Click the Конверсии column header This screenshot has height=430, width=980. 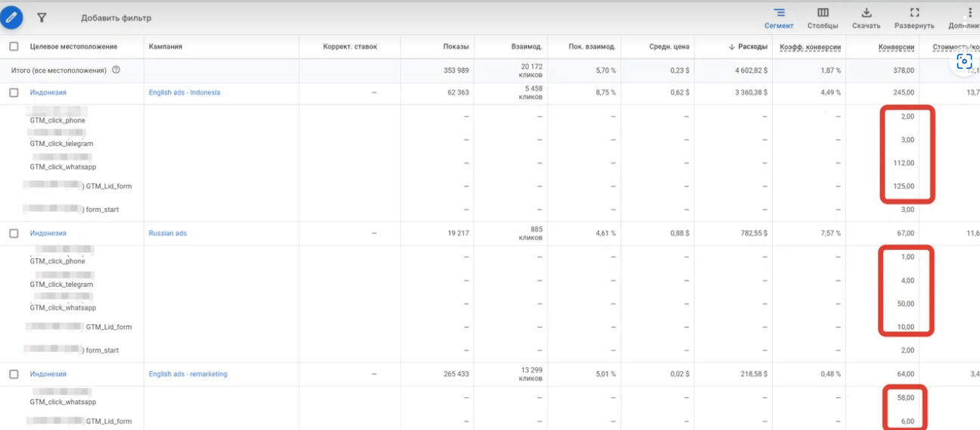click(x=896, y=47)
